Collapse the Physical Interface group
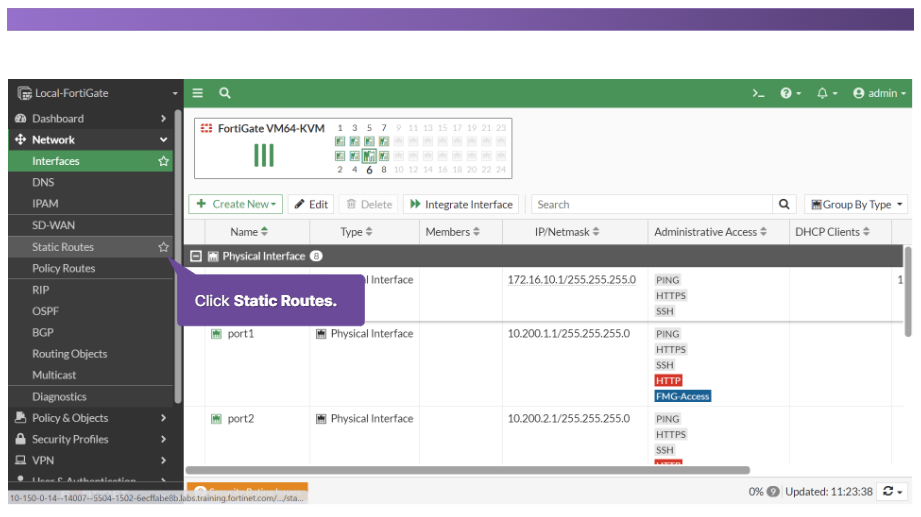 click(x=196, y=256)
